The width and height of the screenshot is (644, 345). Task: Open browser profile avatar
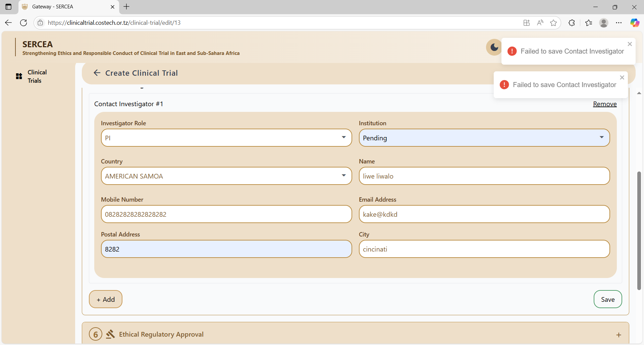[x=604, y=23]
